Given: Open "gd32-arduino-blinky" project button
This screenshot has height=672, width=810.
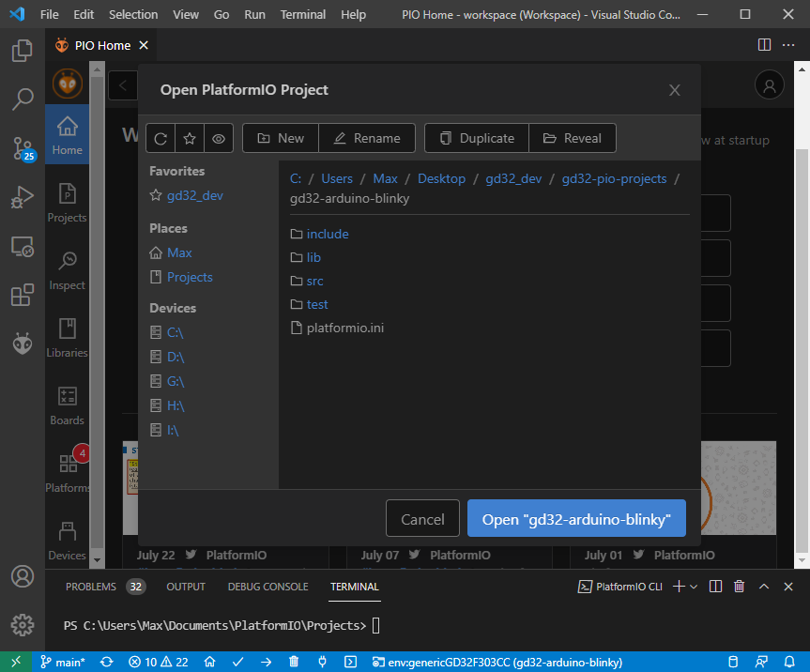Looking at the screenshot, I should coord(576,518).
